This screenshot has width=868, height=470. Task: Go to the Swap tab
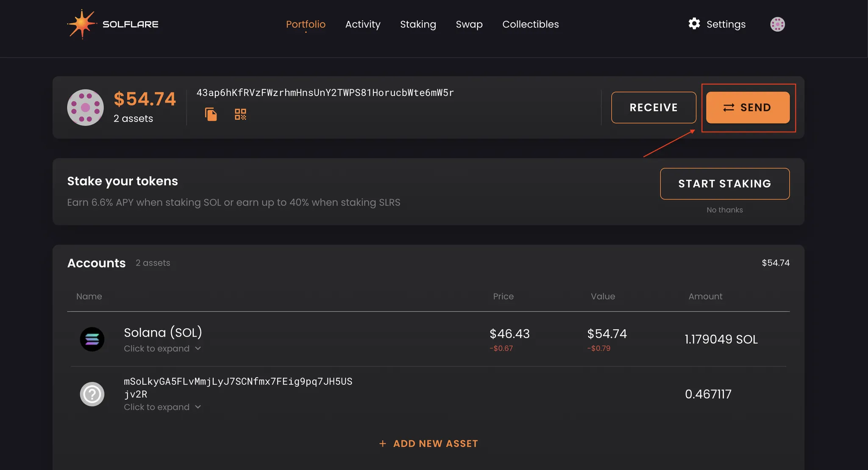[x=469, y=24]
